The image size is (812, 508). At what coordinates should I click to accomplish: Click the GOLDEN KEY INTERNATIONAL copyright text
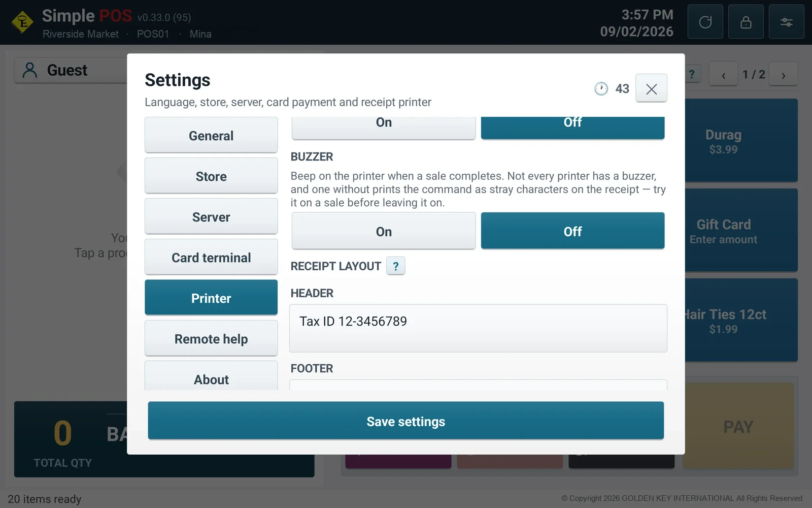[x=682, y=498]
